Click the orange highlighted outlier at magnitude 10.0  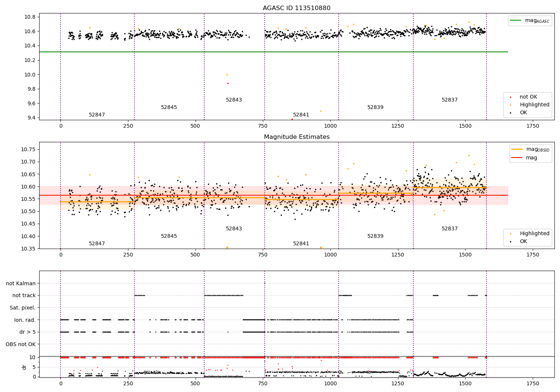pos(227,75)
